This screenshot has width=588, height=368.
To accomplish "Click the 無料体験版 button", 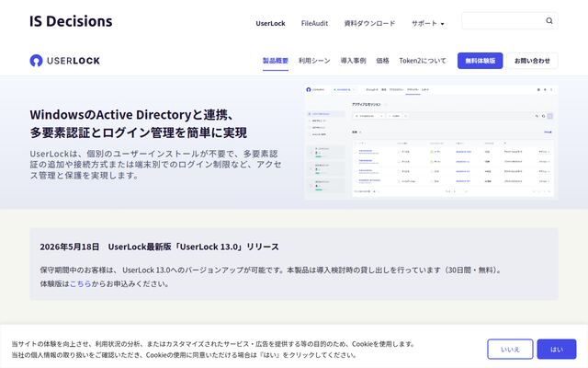I will point(480,61).
